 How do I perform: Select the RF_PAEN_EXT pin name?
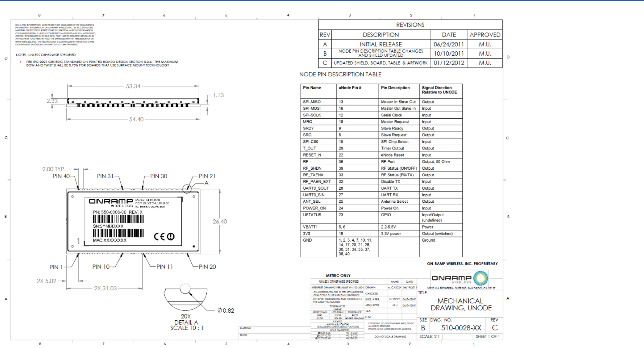tap(317, 182)
